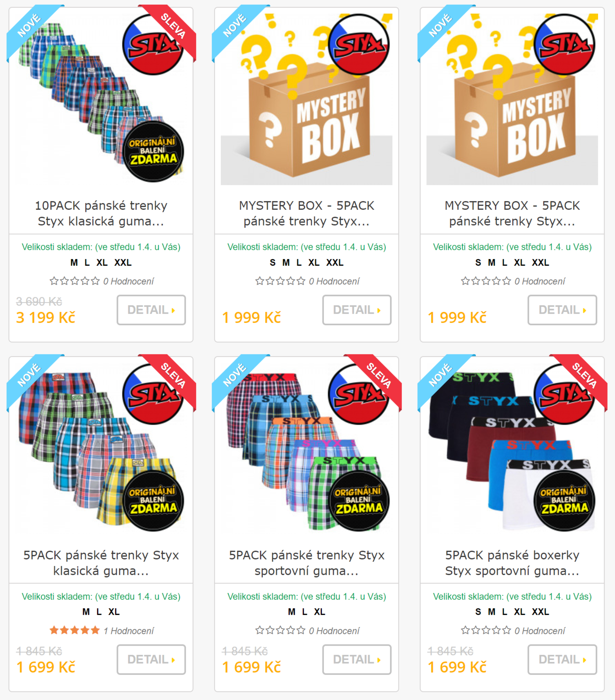This screenshot has width=615, height=700.
Task: Click the Originální balení zdarma badge on 10PACK
Action: (x=153, y=152)
